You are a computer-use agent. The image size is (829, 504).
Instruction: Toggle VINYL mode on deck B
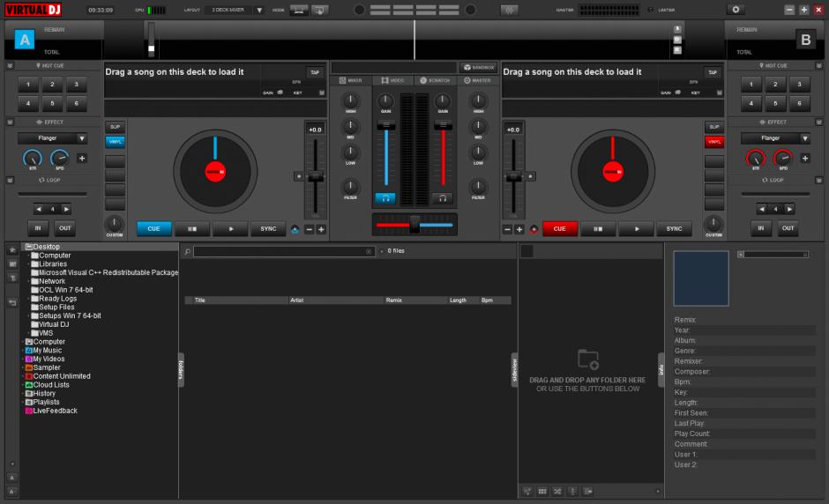(x=714, y=142)
